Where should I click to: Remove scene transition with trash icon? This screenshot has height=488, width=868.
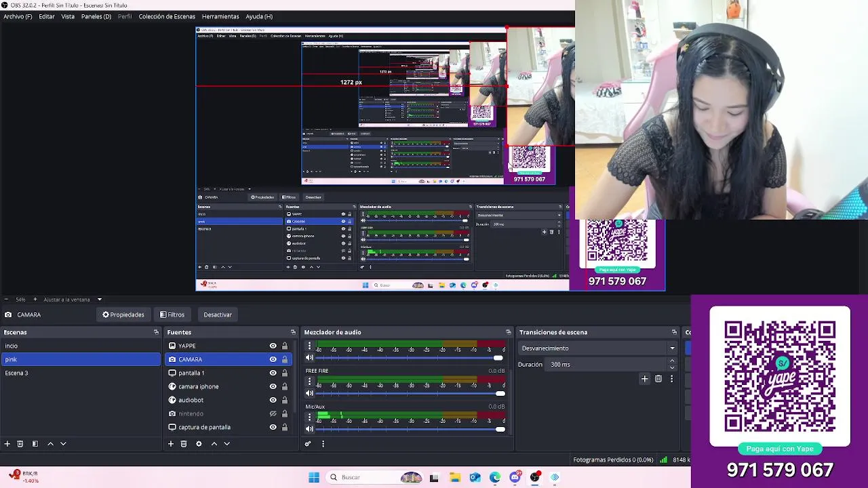(658, 379)
